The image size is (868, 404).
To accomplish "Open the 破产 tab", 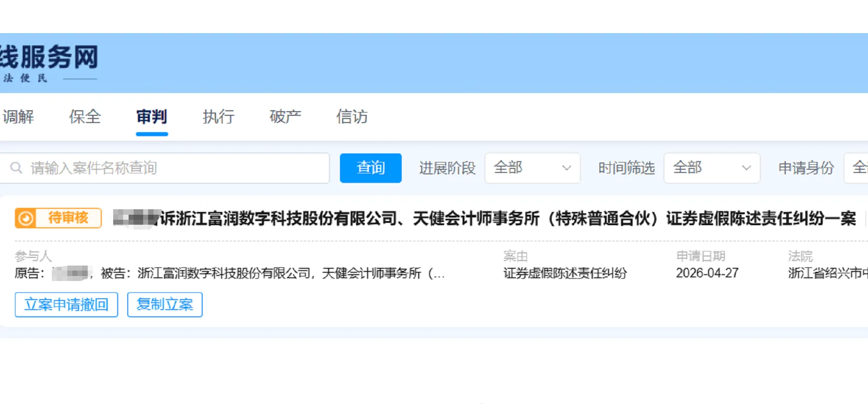I will 285,117.
